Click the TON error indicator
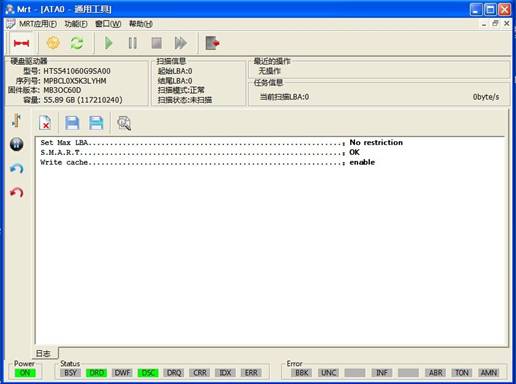 click(462, 373)
